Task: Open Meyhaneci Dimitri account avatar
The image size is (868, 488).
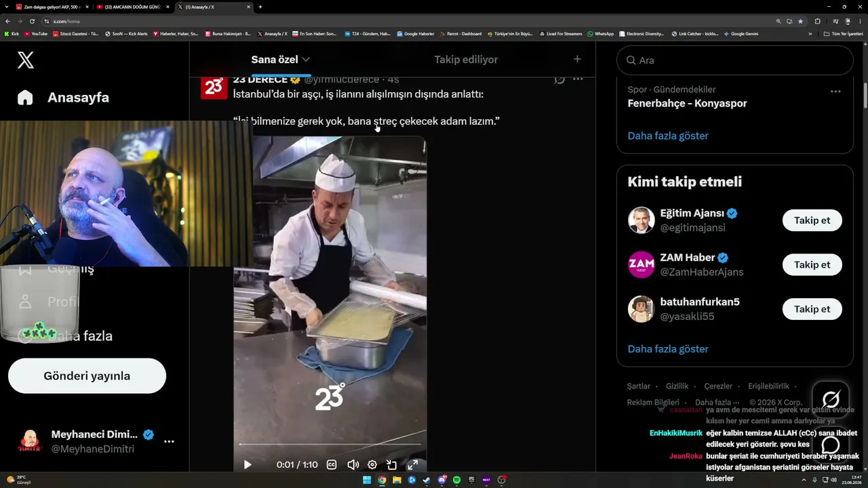Action: click(30, 441)
